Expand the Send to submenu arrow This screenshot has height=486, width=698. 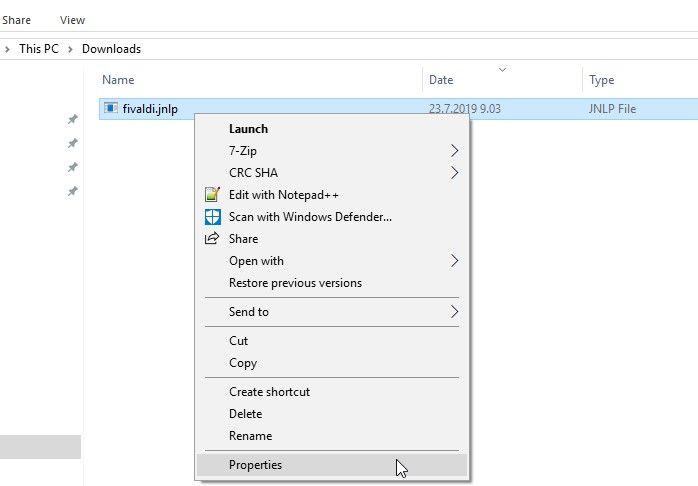click(454, 312)
